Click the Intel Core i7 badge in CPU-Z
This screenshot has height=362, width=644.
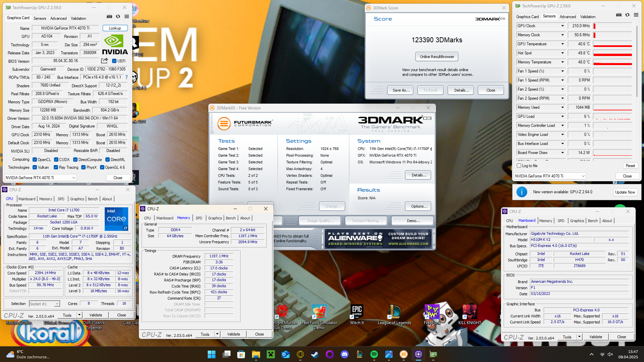click(x=116, y=219)
